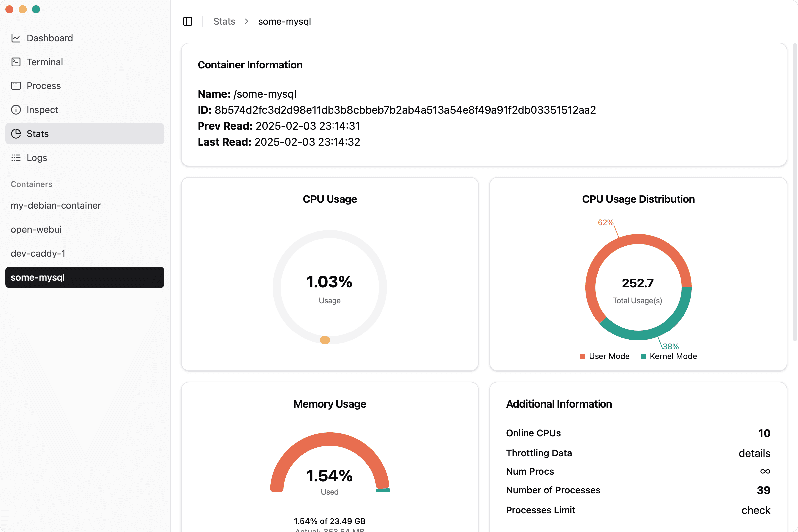
Task: Toggle the sidebar panel icon
Action: (x=187, y=21)
